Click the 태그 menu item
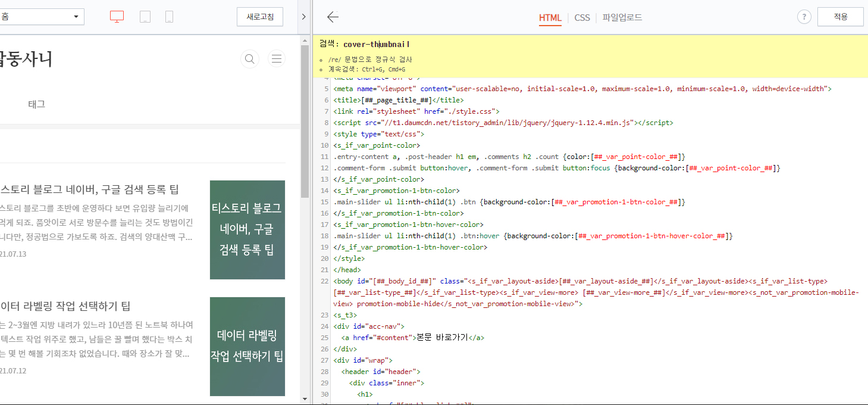The height and width of the screenshot is (405, 868). pyautogui.click(x=37, y=104)
